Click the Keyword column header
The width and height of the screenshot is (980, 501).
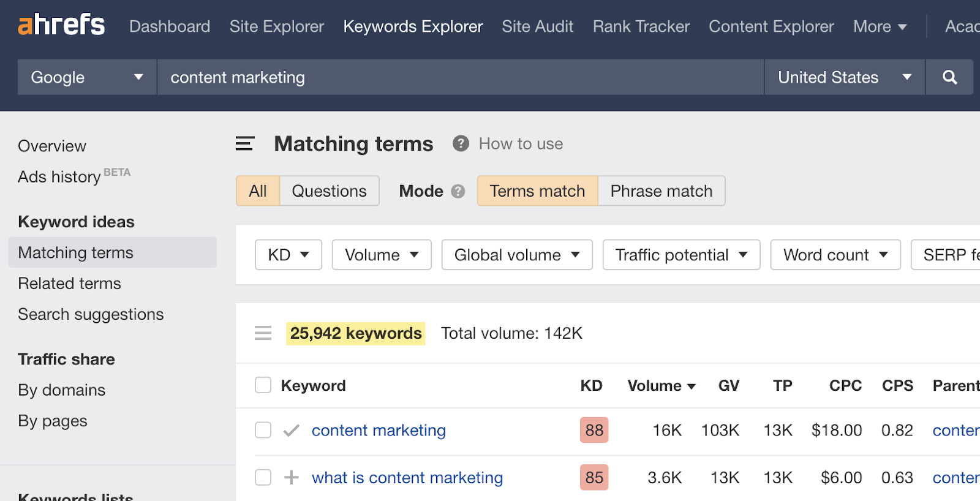click(313, 386)
